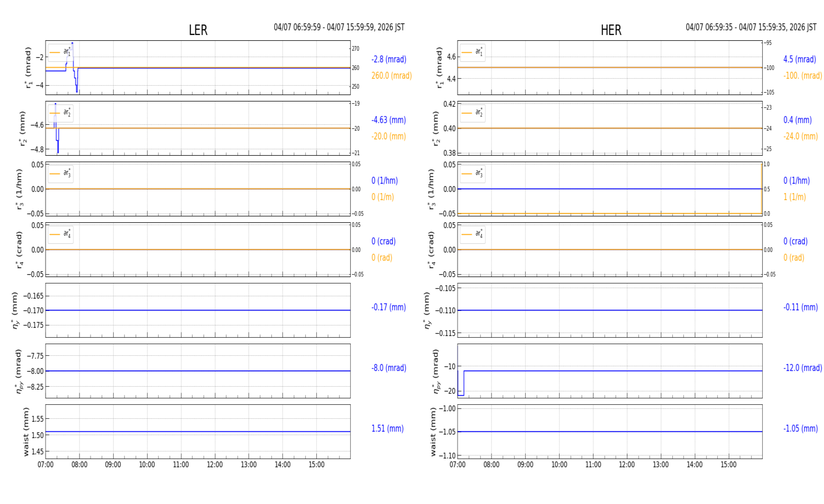This screenshot has height=504, width=824.
Task: Click the LER value 0 (crad)
Action: point(383,242)
